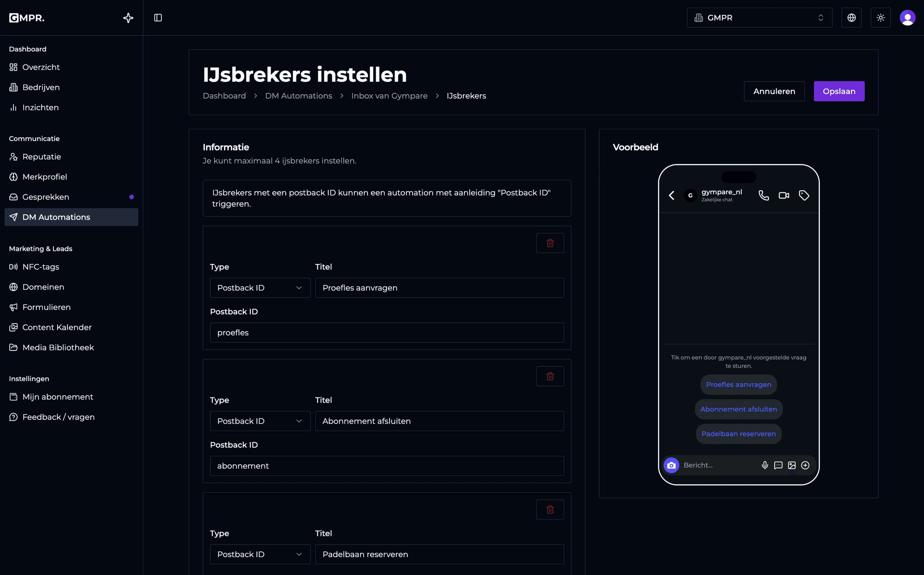This screenshot has width=924, height=575.
Task: Open the sparkle AI assistant icon
Action: tap(128, 18)
